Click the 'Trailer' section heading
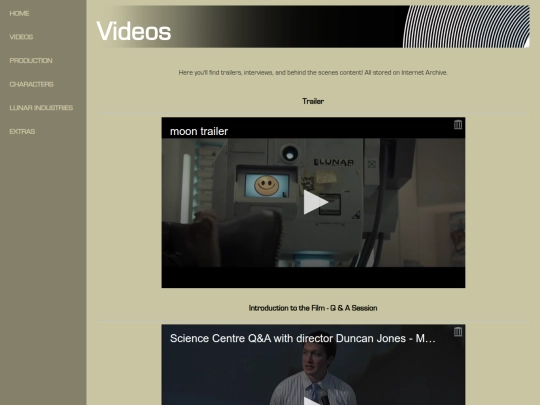 click(313, 101)
